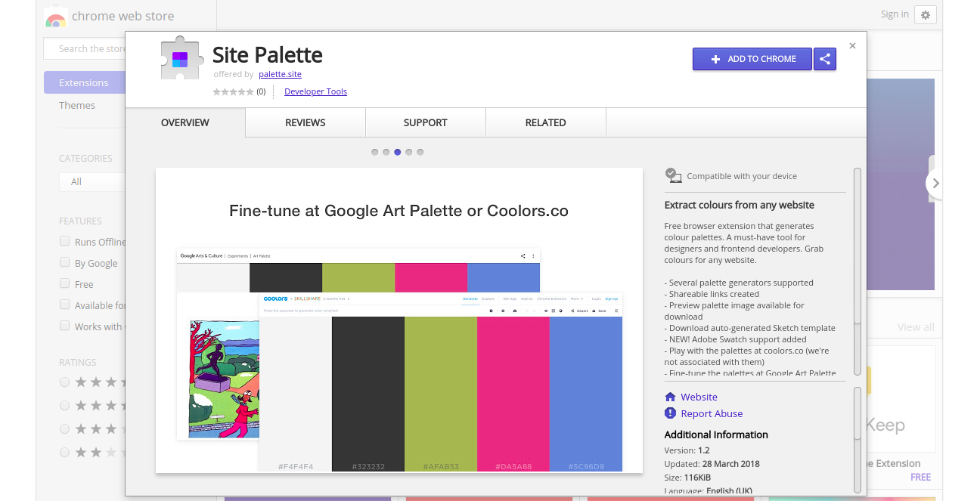Image resolution: width=980 pixels, height=501 pixels.
Task: Switch to the Reviews tab
Action: tap(305, 122)
